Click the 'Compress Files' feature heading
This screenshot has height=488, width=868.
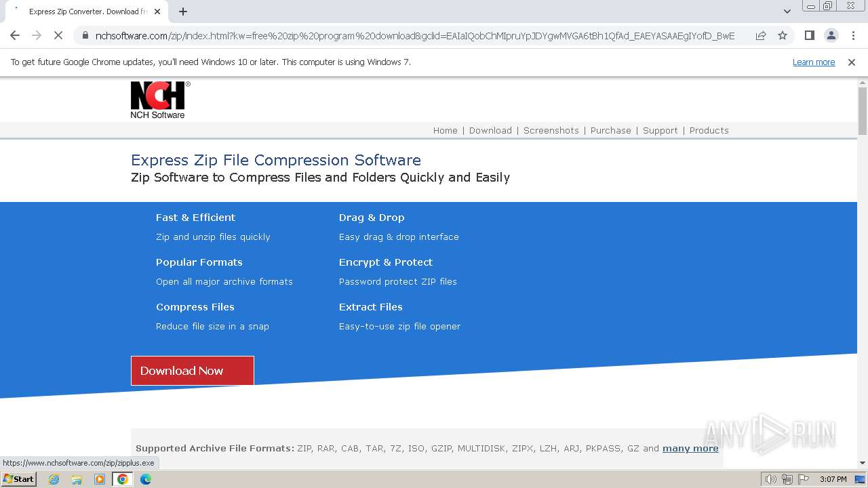[195, 307]
